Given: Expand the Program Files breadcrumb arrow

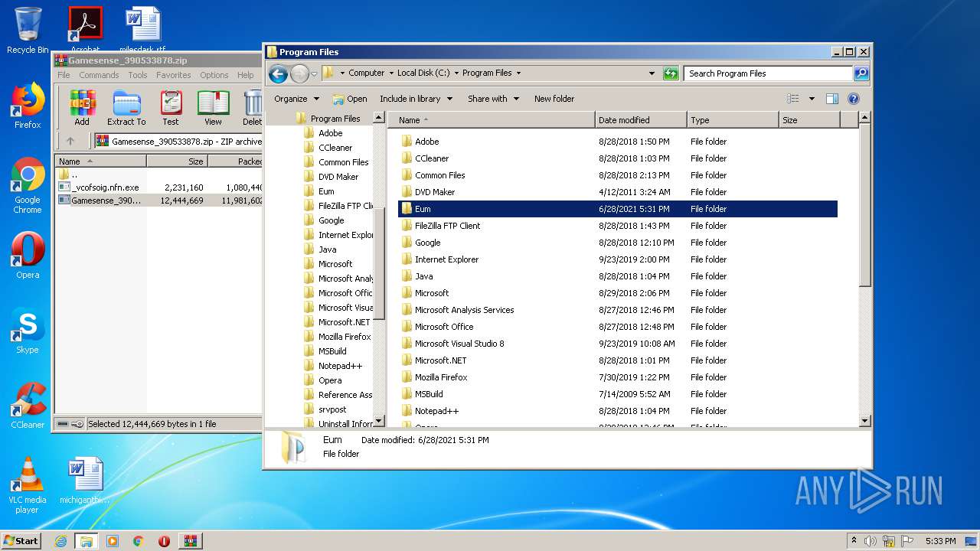Looking at the screenshot, I should coord(518,73).
